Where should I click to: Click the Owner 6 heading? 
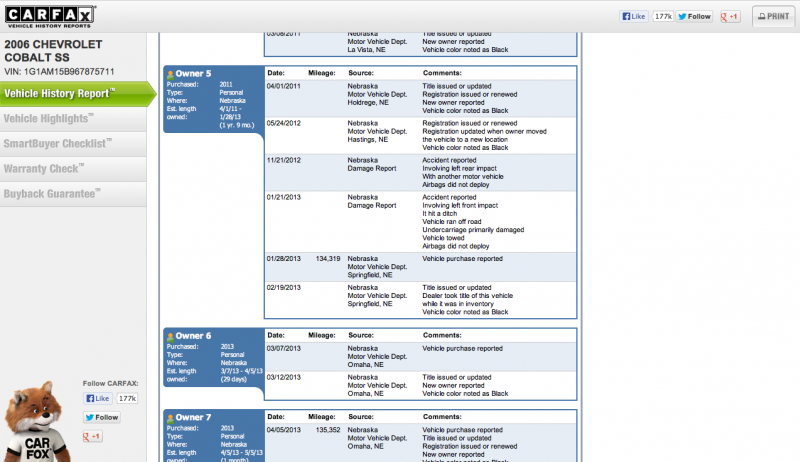(x=193, y=336)
